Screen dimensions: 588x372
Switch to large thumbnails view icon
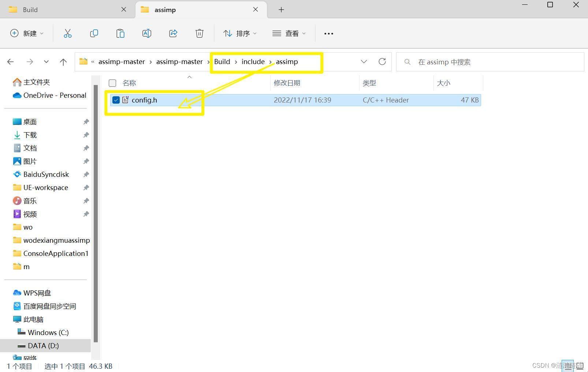[580, 365]
